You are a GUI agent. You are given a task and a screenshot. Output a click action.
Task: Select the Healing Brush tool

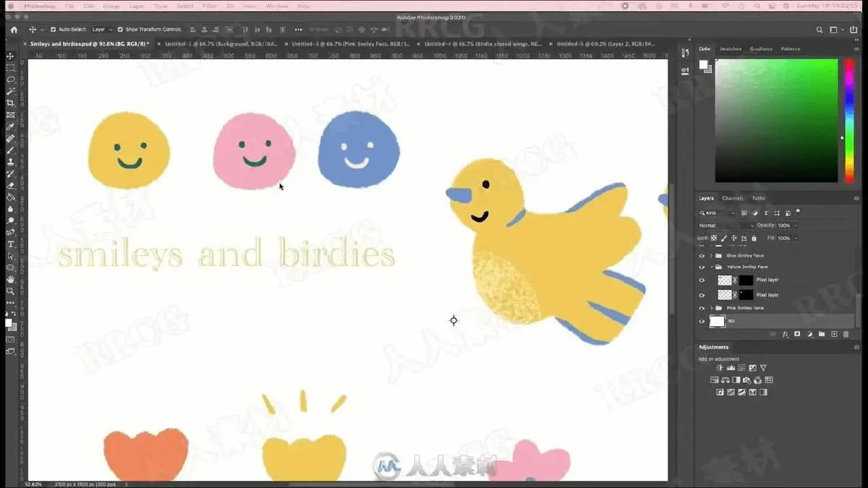(x=10, y=138)
